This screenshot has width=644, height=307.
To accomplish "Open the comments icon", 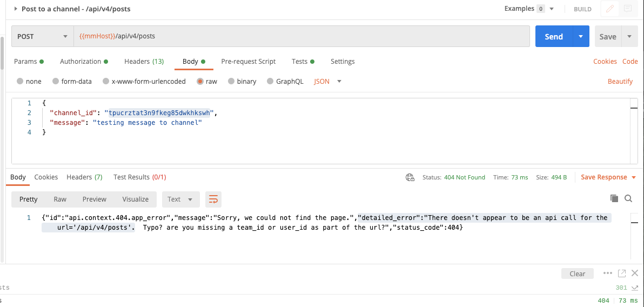I will pos(627,9).
